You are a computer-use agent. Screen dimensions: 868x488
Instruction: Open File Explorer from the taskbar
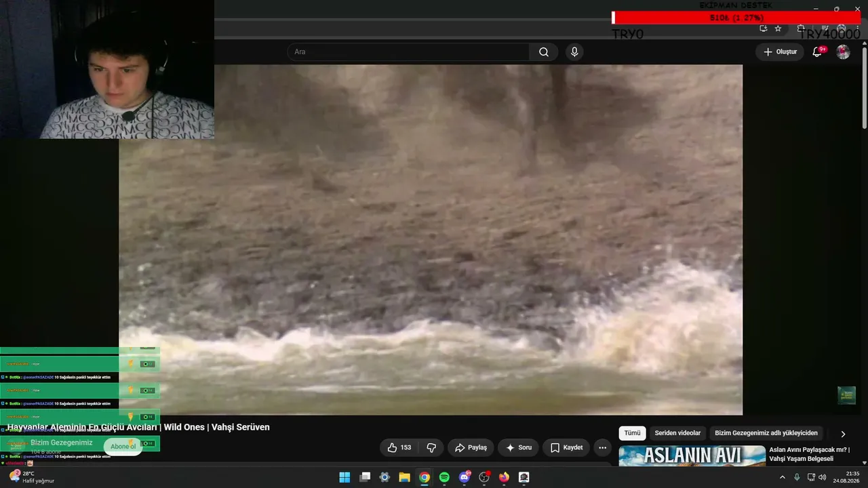coord(404,477)
